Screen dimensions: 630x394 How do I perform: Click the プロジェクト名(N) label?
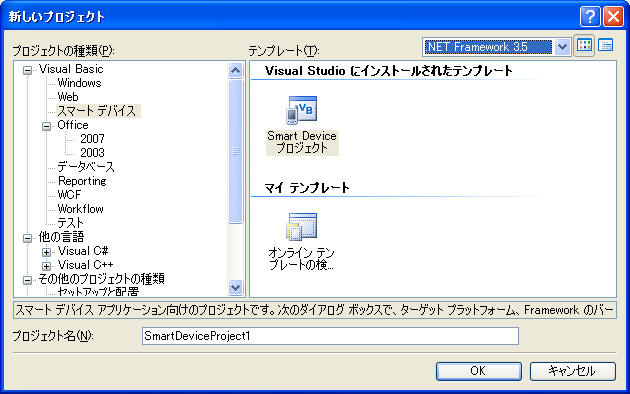tap(53, 336)
